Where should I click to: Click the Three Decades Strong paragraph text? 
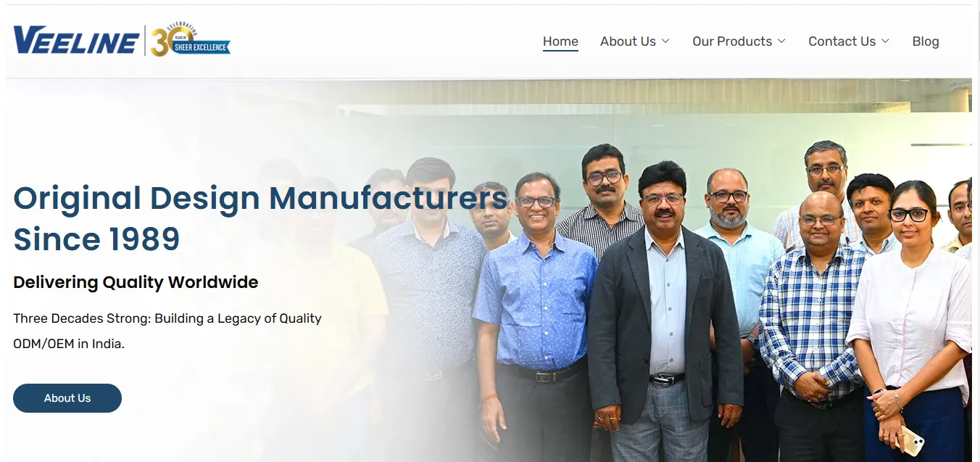coord(167,331)
